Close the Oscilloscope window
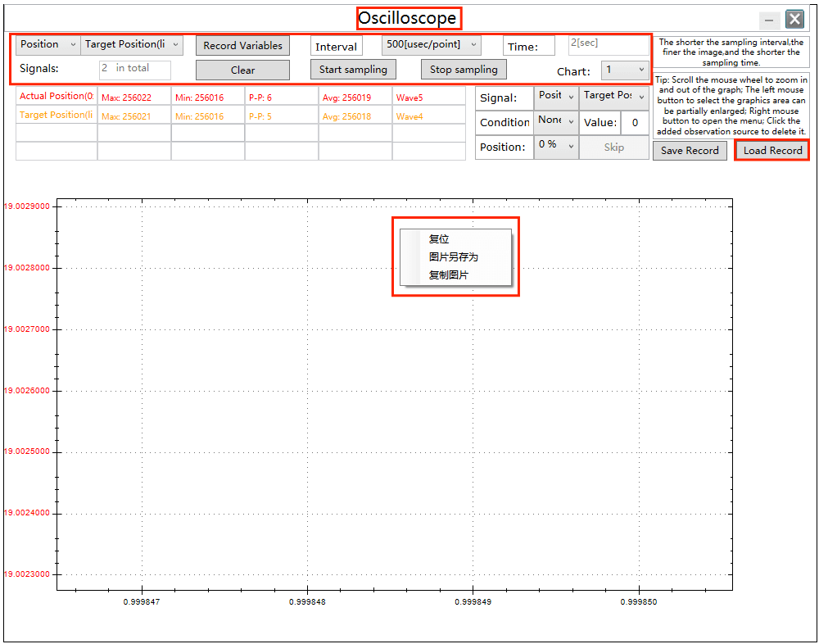Image resolution: width=819 pixels, height=644 pixels. [794, 20]
